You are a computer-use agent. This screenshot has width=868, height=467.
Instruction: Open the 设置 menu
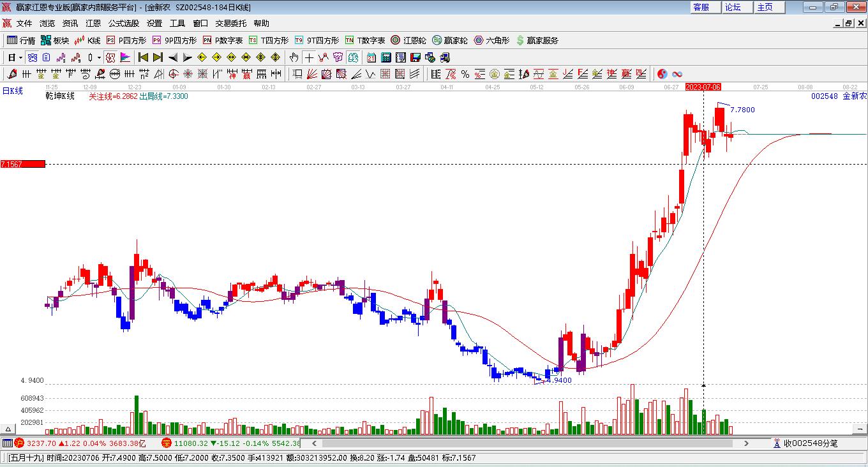[154, 24]
